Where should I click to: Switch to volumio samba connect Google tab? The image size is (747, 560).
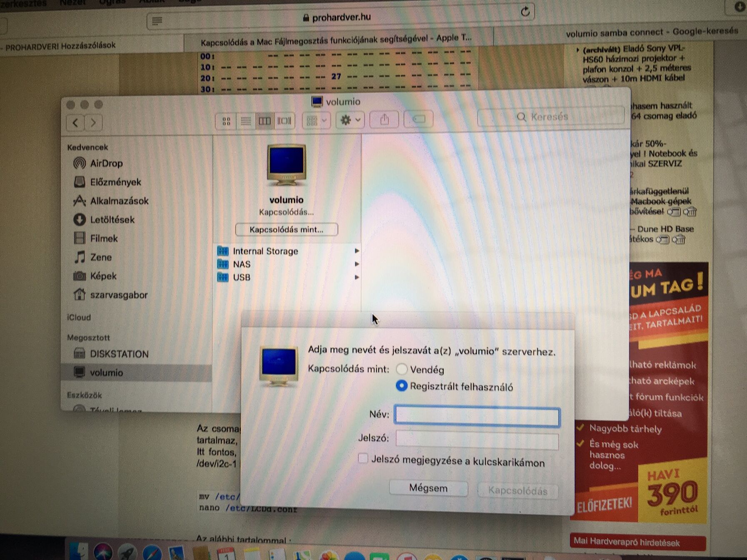point(651,32)
